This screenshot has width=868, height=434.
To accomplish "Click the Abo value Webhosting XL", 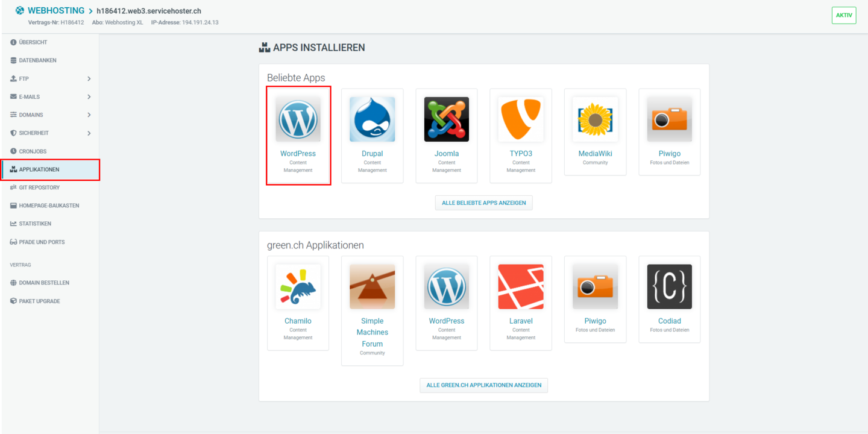I will click(x=124, y=23).
